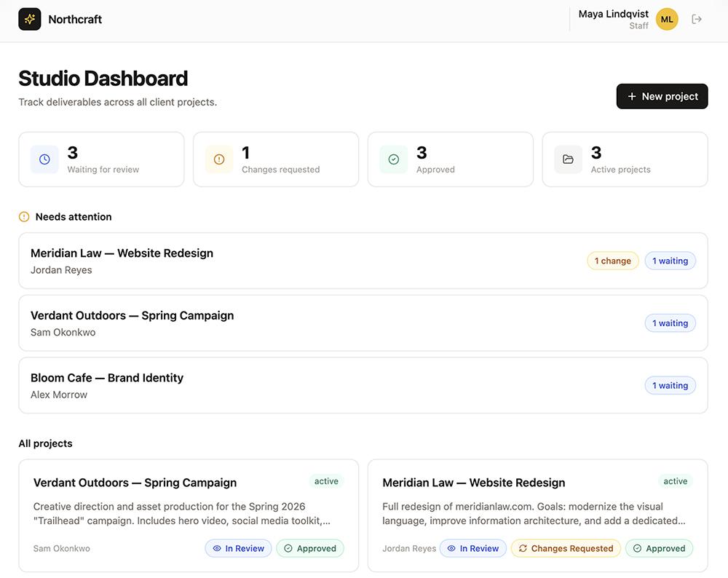Click the eye icon in Meridian In Review badge
Viewport: 728px width, 578px height.
coord(451,548)
